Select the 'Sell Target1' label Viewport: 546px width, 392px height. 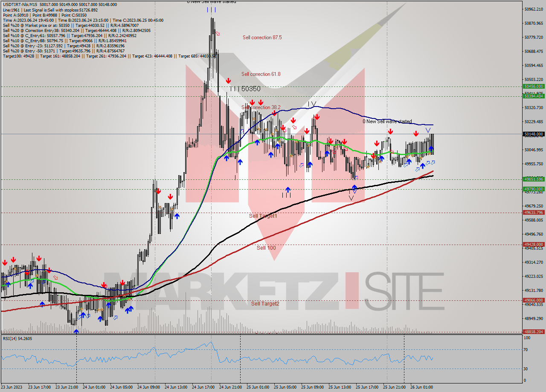[x=263, y=216]
